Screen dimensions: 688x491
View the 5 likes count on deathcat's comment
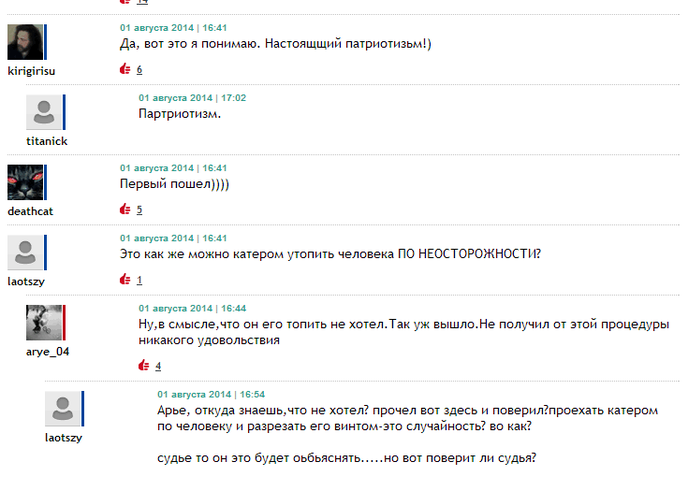(139, 210)
